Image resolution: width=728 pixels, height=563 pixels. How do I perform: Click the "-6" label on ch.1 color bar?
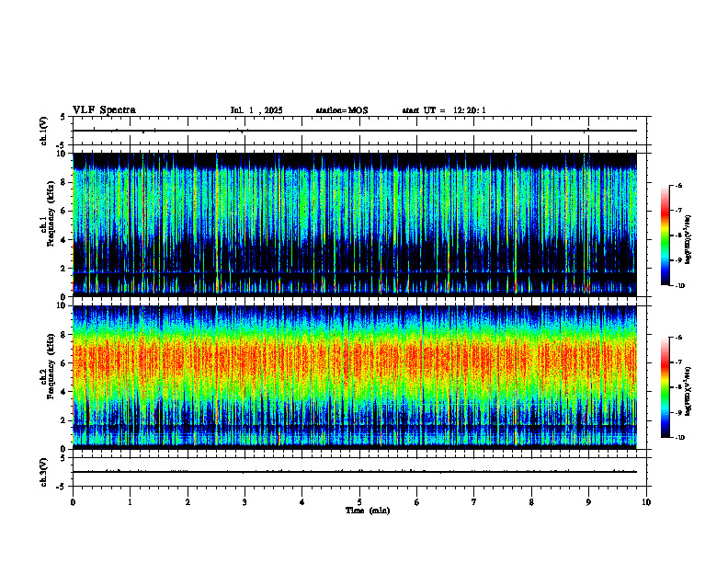click(678, 185)
